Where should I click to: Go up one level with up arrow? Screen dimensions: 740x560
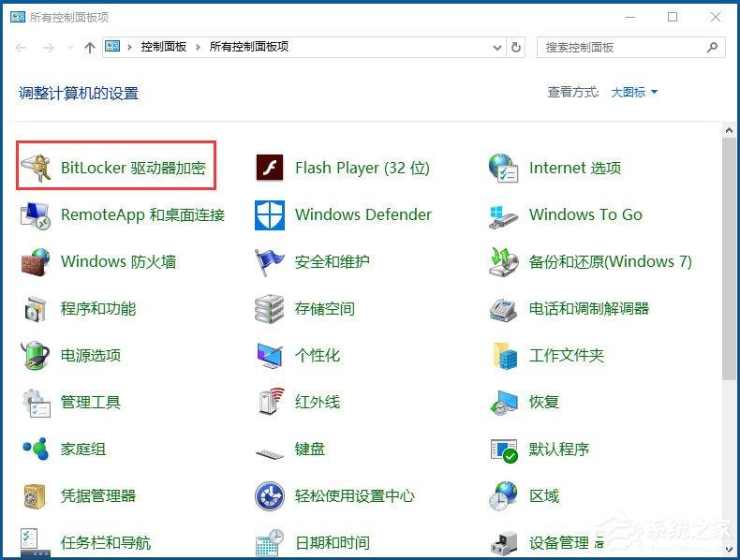[90, 47]
